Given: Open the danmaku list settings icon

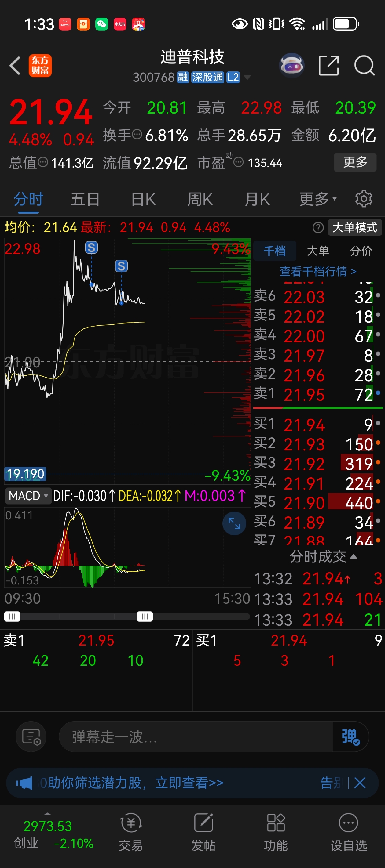Looking at the screenshot, I should click(31, 736).
